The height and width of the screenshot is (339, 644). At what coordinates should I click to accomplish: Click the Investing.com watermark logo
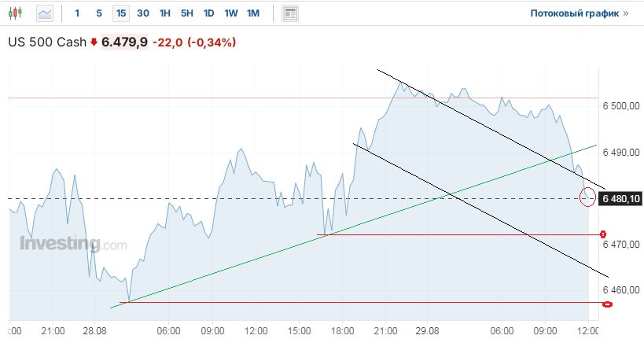coord(72,245)
